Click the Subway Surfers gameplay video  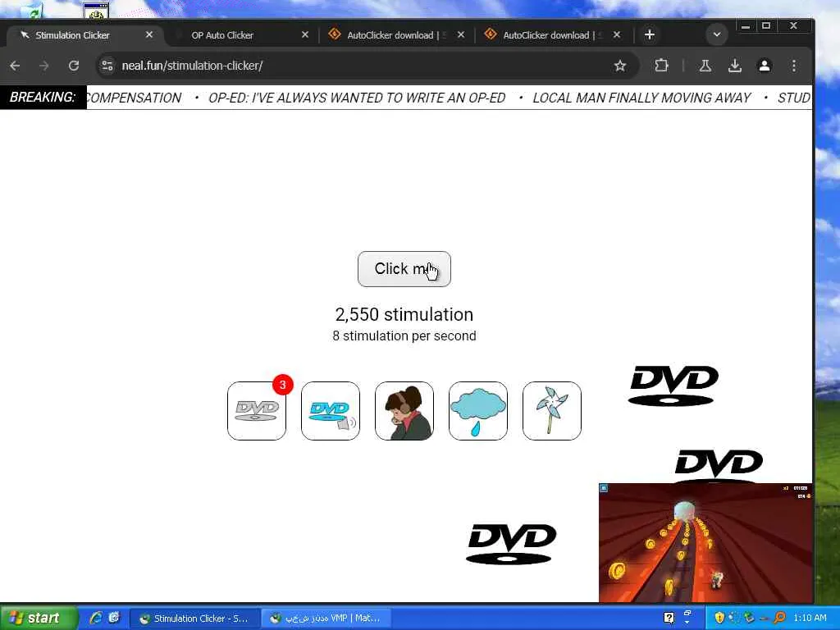pos(705,542)
